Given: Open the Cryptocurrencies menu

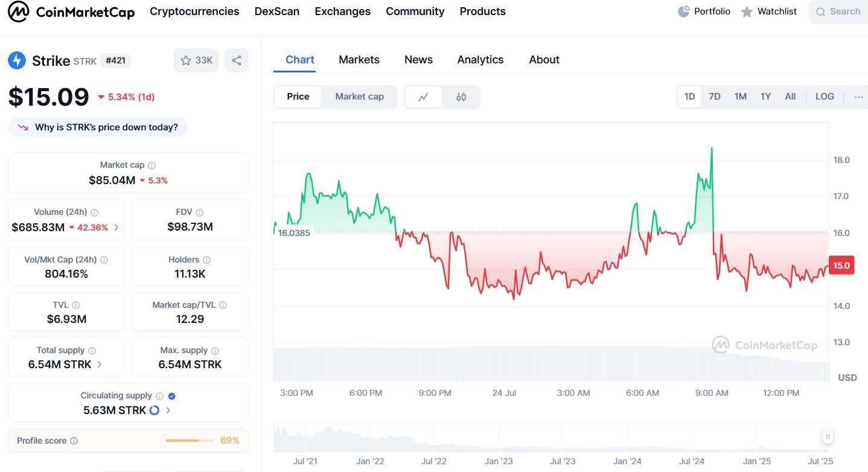Looking at the screenshot, I should (x=194, y=11).
